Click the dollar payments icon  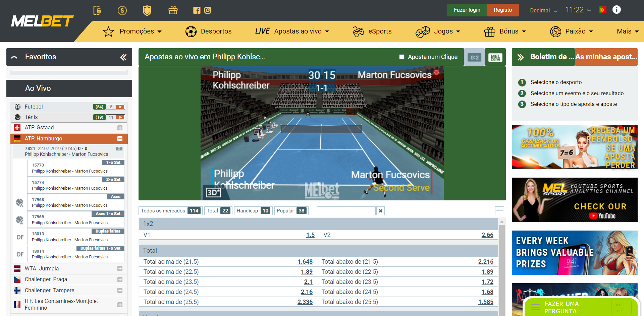coord(122,10)
